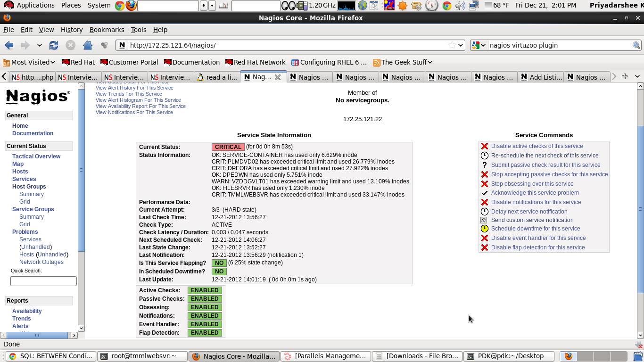This screenshot has width=644, height=362.
Task: Click the Firefox home button
Action: [87, 45]
